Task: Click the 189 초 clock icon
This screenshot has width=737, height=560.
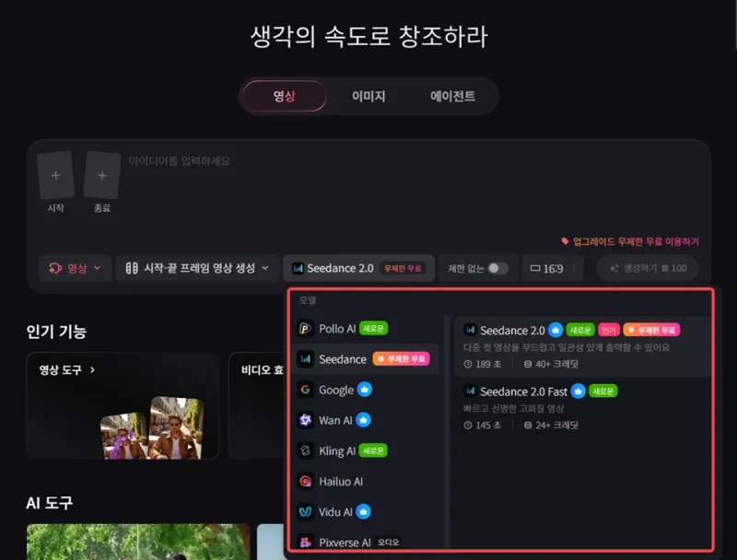Action: pos(468,364)
